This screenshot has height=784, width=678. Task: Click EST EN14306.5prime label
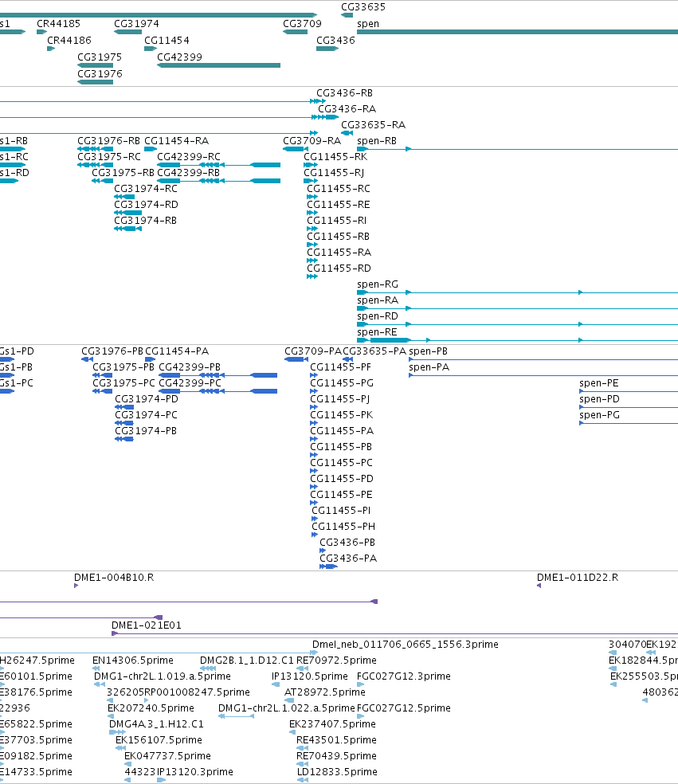click(133, 661)
